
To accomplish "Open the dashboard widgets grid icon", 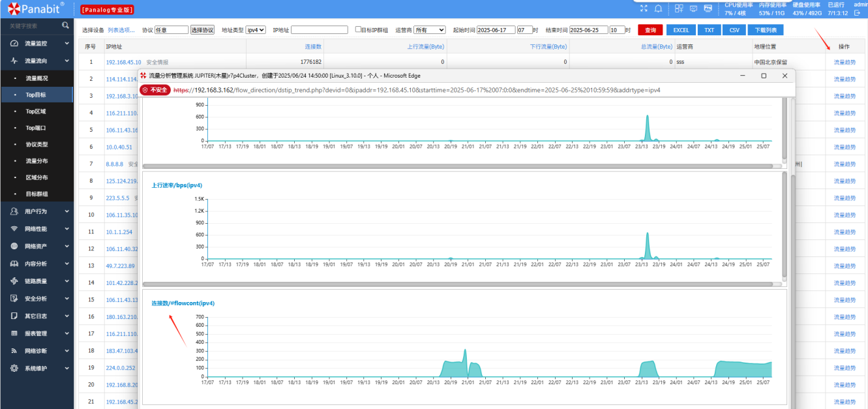I will (x=678, y=8).
